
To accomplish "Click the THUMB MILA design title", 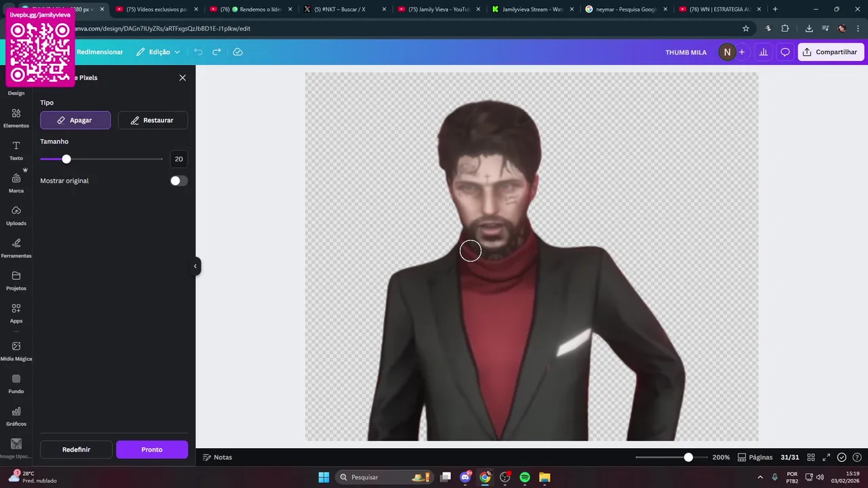I will coord(686,52).
